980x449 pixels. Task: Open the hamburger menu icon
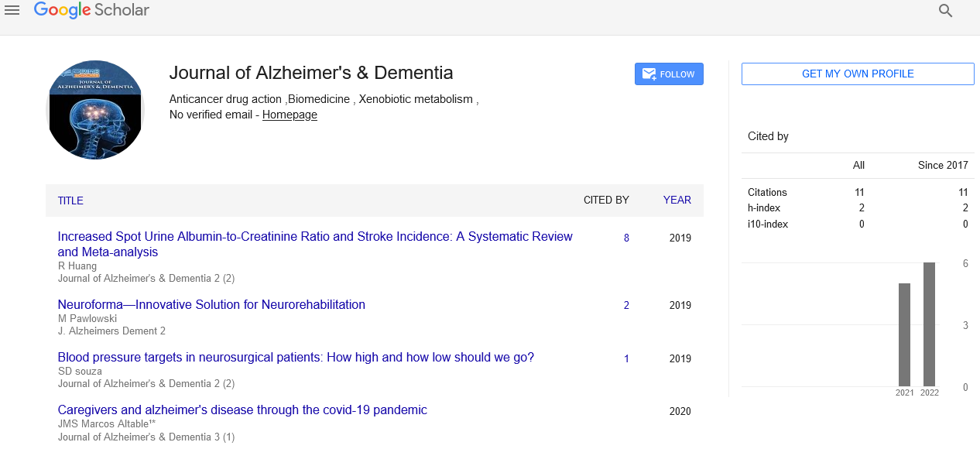[12, 10]
